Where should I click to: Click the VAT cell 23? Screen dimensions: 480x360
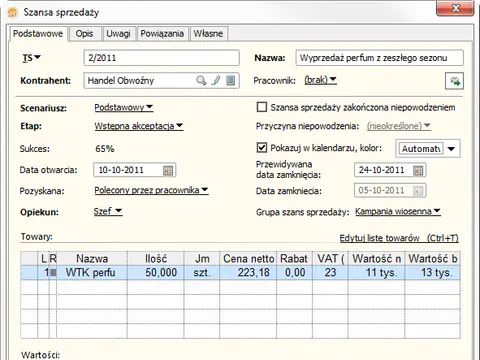click(x=330, y=273)
